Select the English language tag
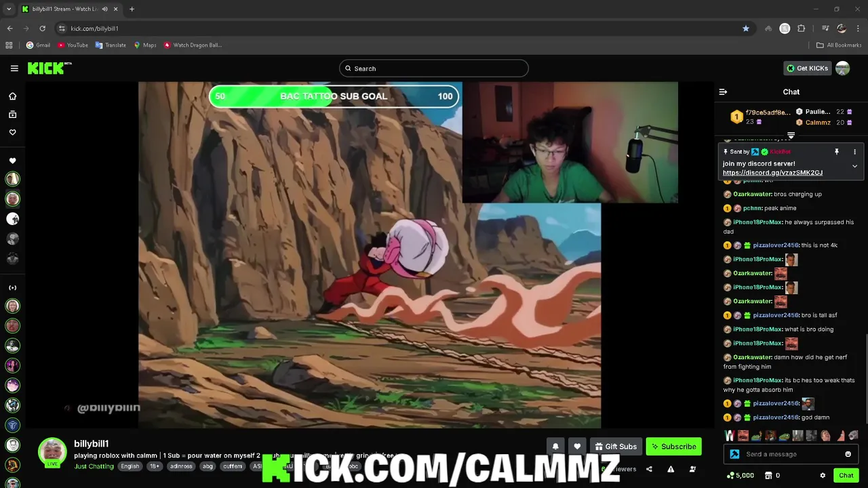Screen dimensions: 868x488 click(130, 466)
